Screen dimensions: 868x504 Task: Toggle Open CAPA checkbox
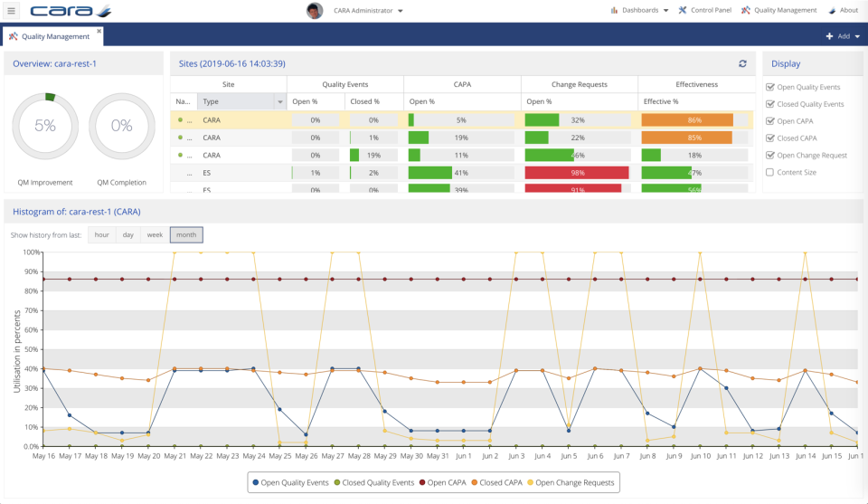769,120
